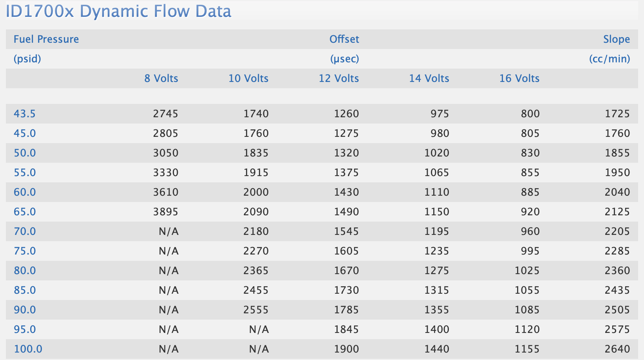Viewport: 644px width, 360px height.
Task: Click the slope value 2640
Action: 617,349
